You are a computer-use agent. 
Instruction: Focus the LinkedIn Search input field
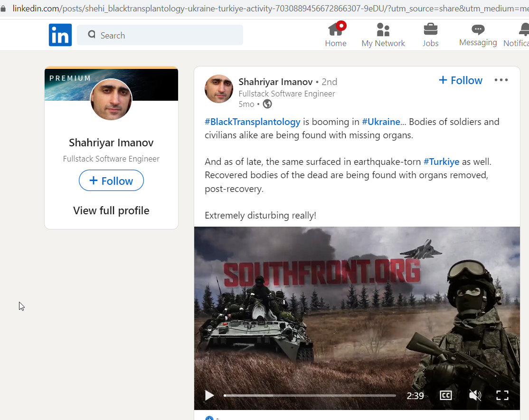[160, 35]
